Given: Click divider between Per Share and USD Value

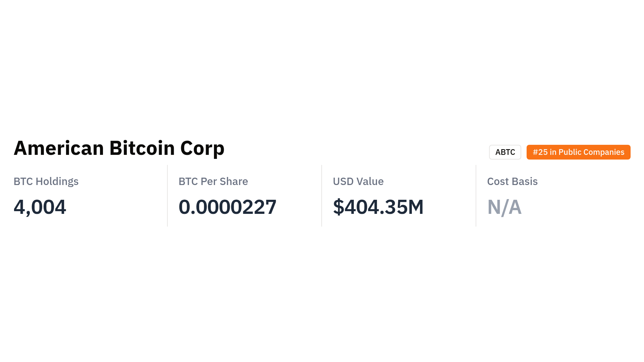Looking at the screenshot, I should coord(322,196).
